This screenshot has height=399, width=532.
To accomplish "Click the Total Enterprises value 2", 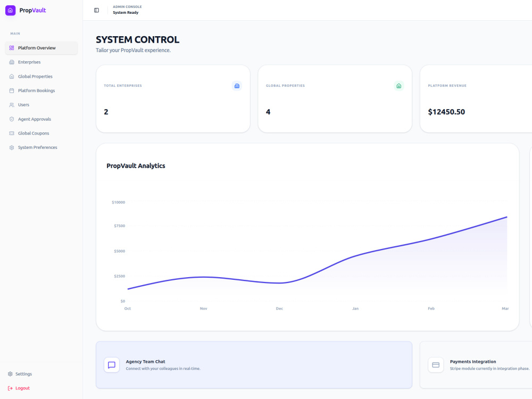I will 106,112.
